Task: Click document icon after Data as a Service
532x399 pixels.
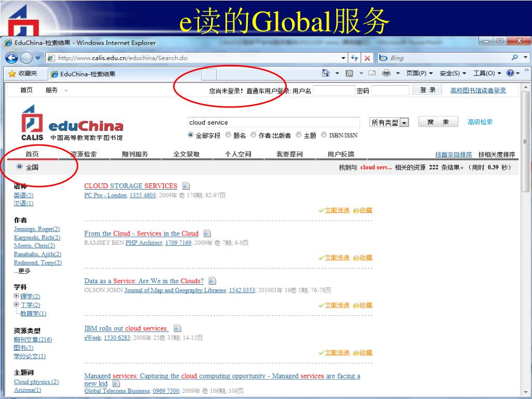Action: [212, 281]
